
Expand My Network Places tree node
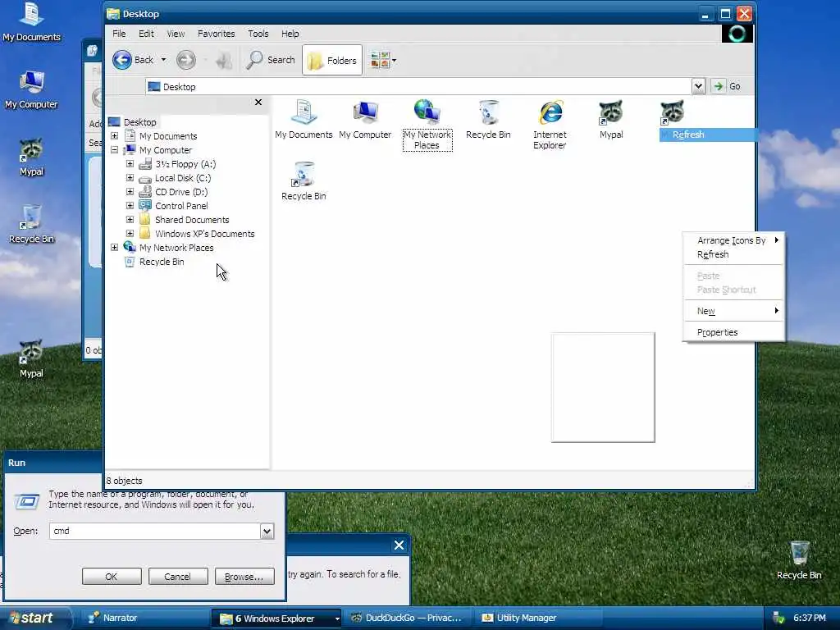[x=114, y=248]
